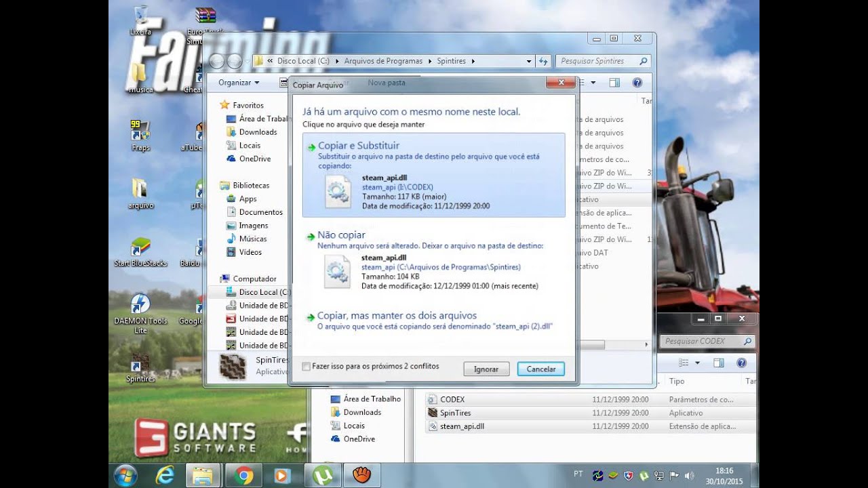868x488 pixels.
Task: Select Copiar, mas manter os dois arquivos
Action: click(434, 321)
